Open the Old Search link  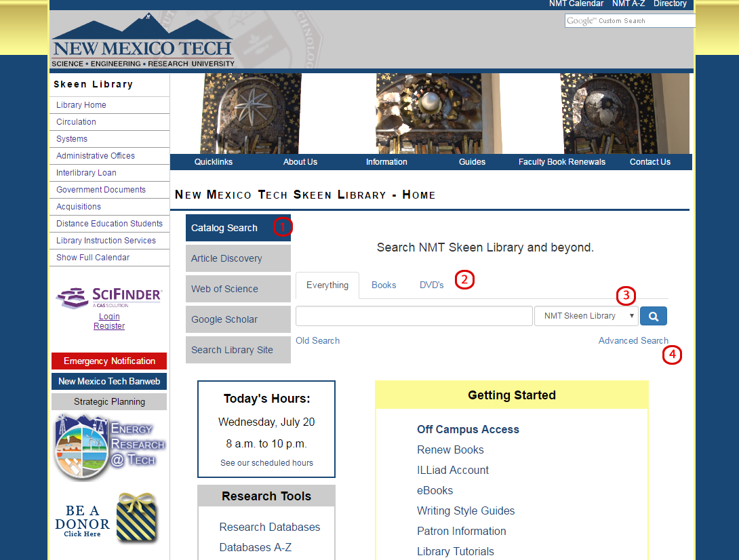click(318, 340)
